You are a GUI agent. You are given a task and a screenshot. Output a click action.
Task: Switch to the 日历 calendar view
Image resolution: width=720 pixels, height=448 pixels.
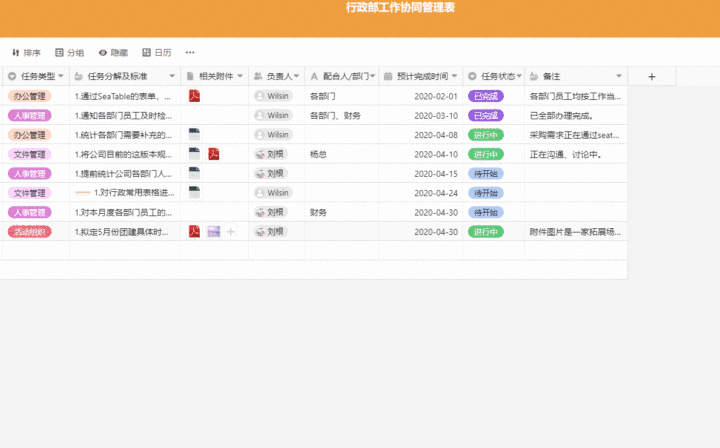tap(157, 53)
